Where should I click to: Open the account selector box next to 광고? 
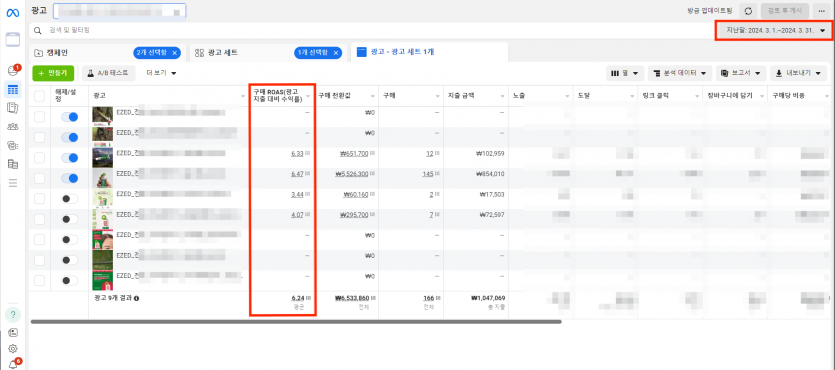120,11
